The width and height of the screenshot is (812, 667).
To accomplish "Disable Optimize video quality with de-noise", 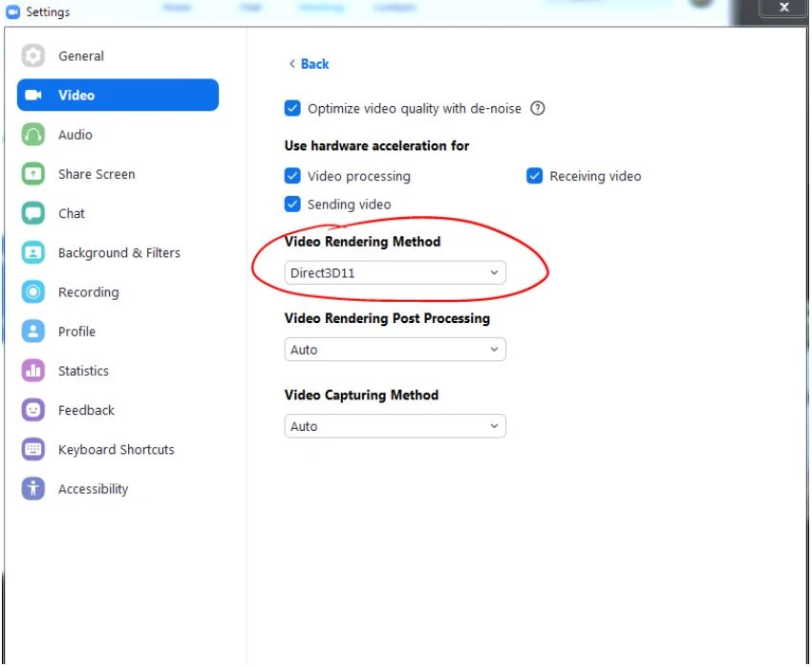I will (x=292, y=108).
